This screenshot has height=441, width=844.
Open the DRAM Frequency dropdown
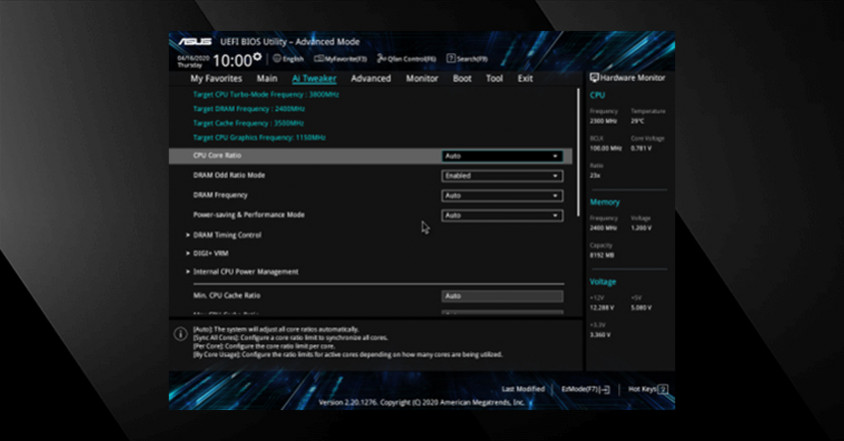[502, 196]
